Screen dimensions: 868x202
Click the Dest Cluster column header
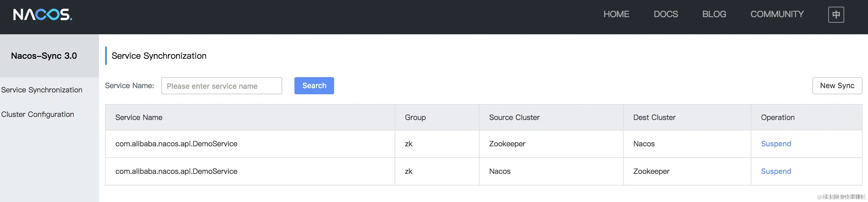pyautogui.click(x=654, y=118)
